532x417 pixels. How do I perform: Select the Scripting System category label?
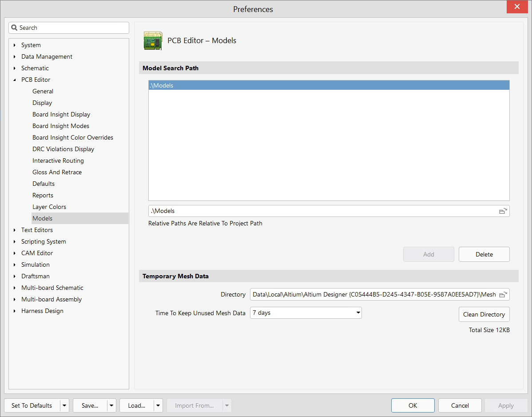click(x=44, y=241)
